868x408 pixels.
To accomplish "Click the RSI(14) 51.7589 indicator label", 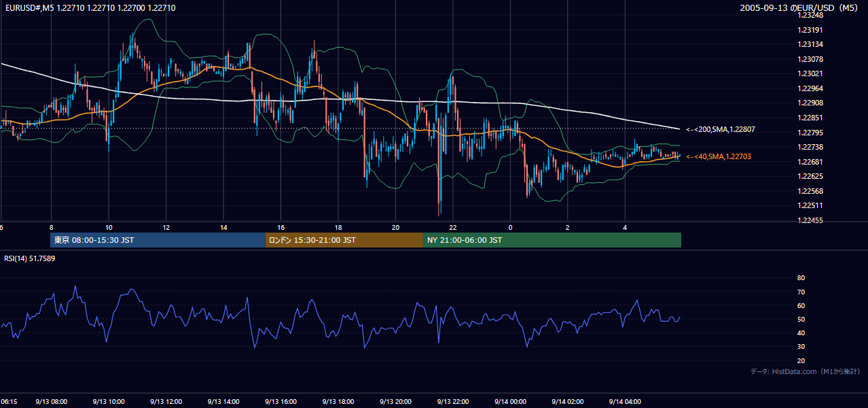I will coord(30,258).
